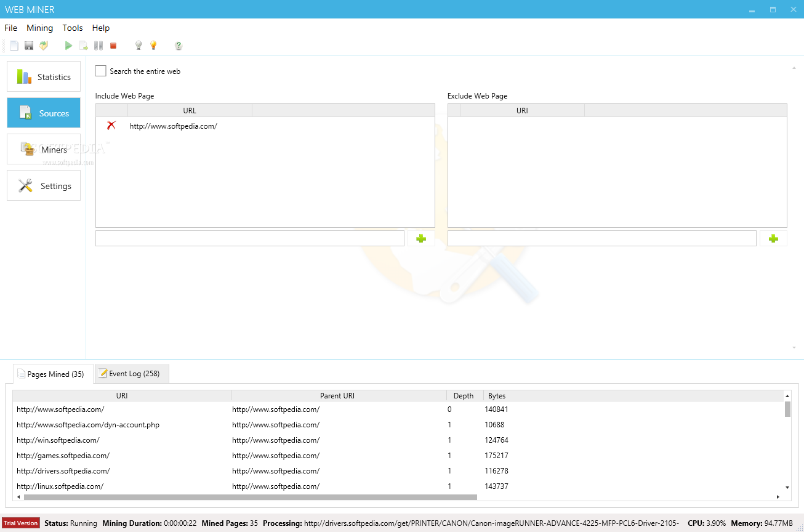Select the http://win.softpedia.com/ row
Viewport: 804px width, 532px height.
pos(398,440)
